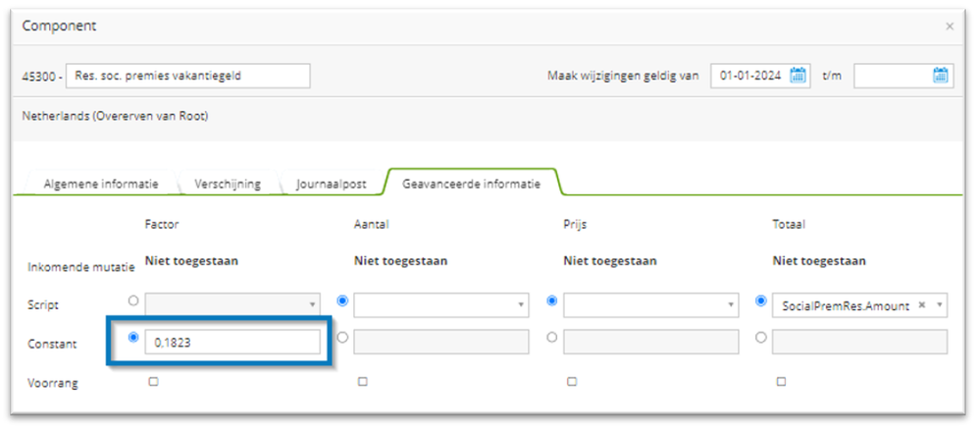Screen dimensions: 980x430
Task: Select Constant radio button under Prijs
Action: pos(552,337)
